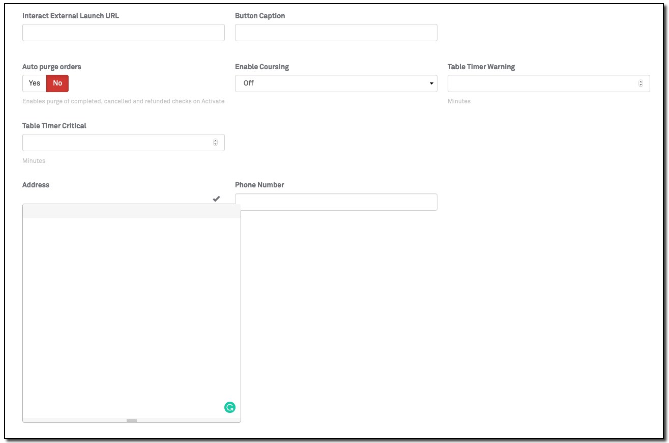This screenshot has height=443, width=669.
Task: Set Auto purge orders to Yes
Action: (34, 83)
